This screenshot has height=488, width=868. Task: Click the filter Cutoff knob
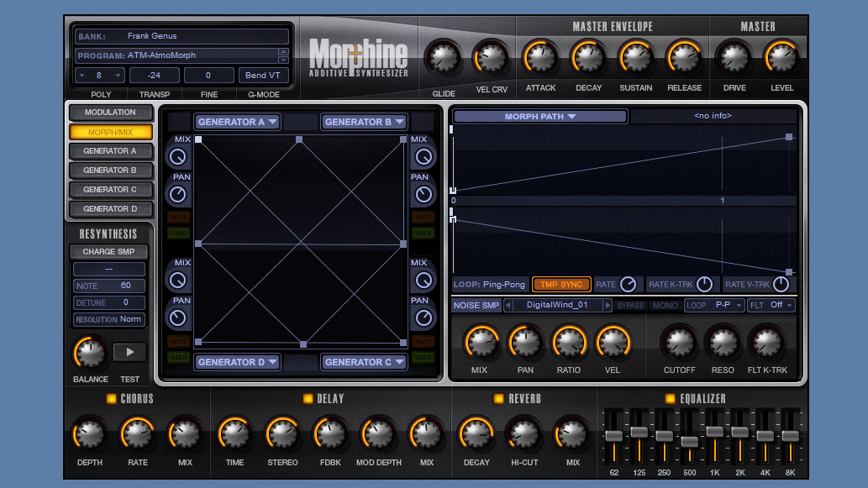pyautogui.click(x=679, y=343)
